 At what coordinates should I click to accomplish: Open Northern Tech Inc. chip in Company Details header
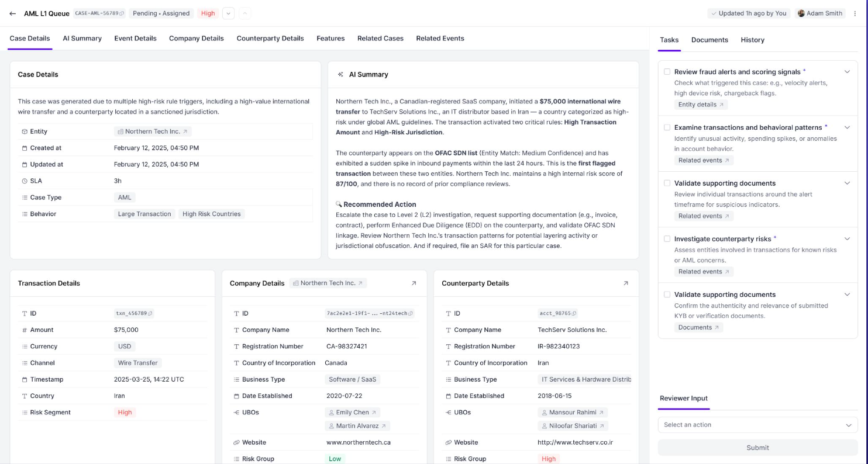point(328,283)
